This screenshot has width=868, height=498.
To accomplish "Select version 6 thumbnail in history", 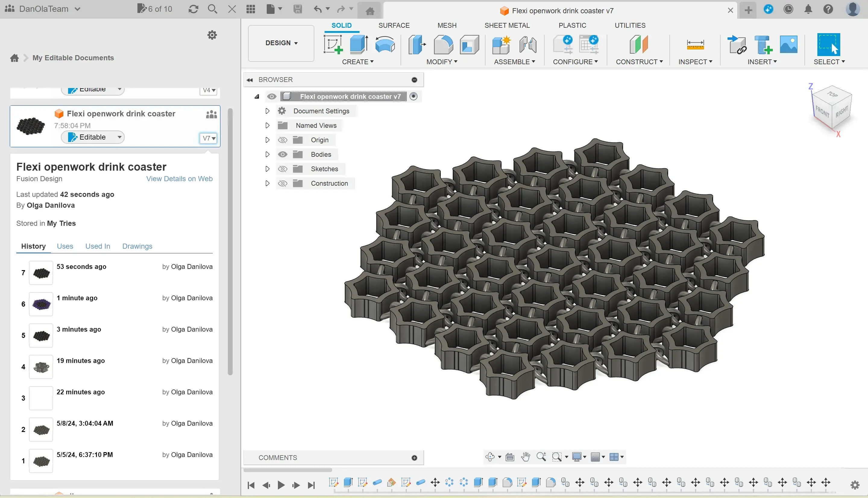I will coord(41,304).
